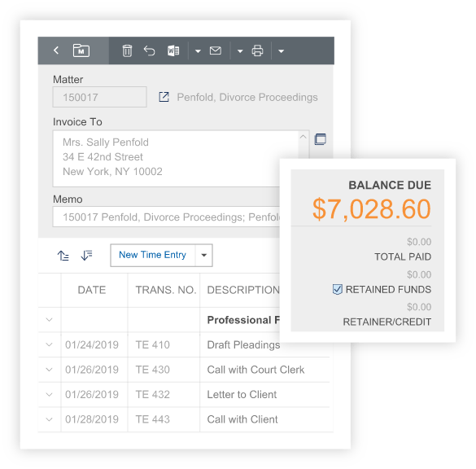Email the invoice via envelope icon
The width and height of the screenshot is (476, 469).
pyautogui.click(x=216, y=50)
